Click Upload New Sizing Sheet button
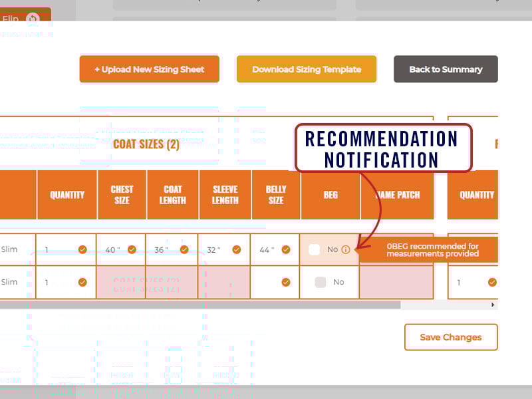The width and height of the screenshot is (532, 399). click(x=149, y=69)
